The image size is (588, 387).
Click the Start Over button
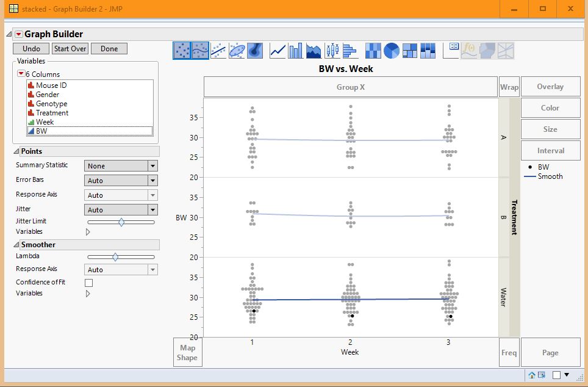click(70, 48)
